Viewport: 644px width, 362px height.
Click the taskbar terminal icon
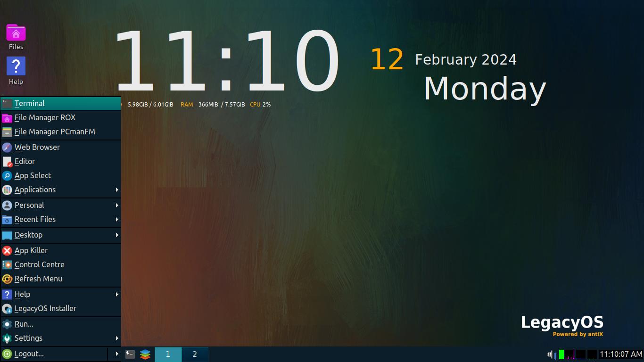coord(130,354)
